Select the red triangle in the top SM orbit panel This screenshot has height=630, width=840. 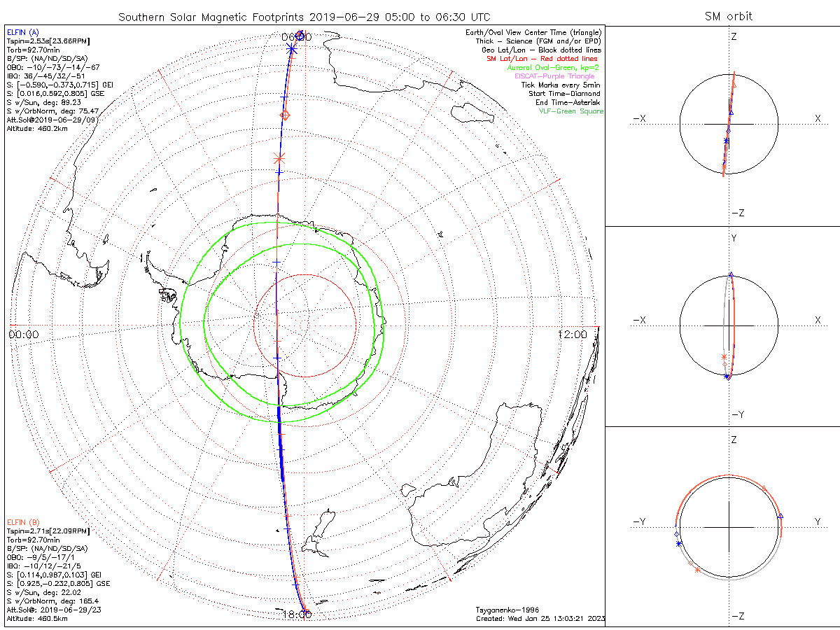[734, 85]
